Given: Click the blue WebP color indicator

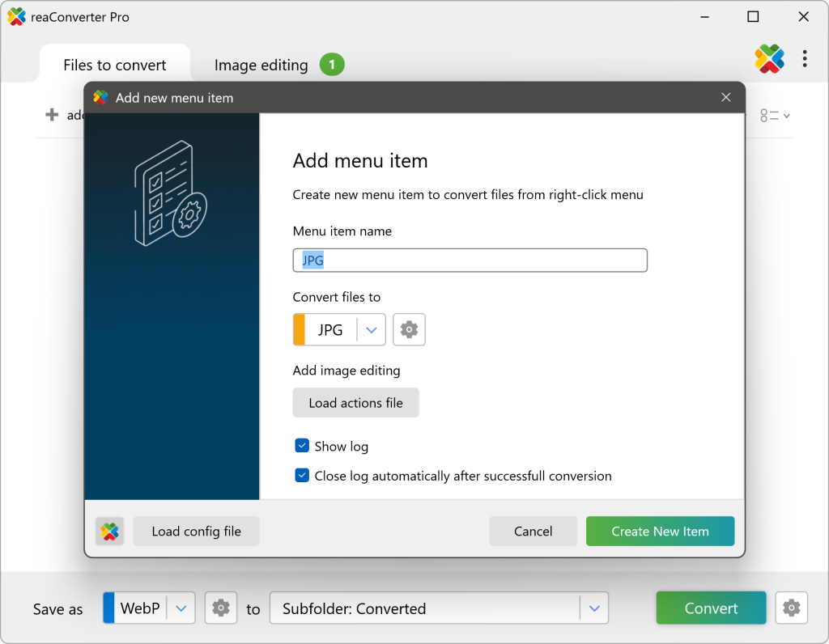Looking at the screenshot, I should pos(109,608).
